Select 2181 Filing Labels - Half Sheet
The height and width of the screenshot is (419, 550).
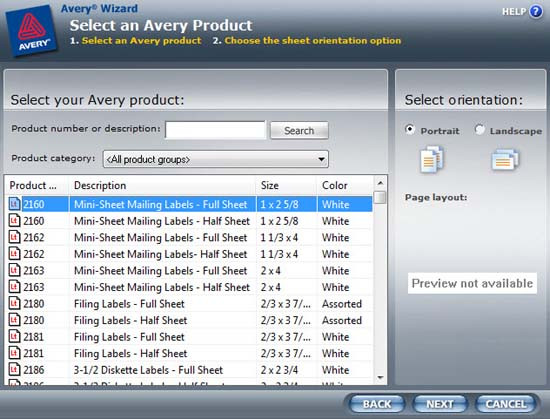click(x=189, y=353)
